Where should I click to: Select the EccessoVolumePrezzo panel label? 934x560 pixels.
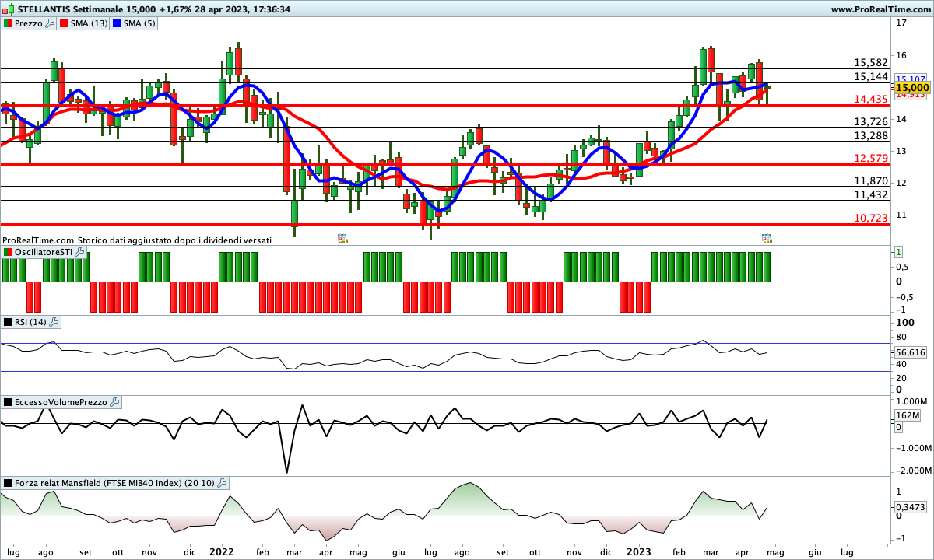click(x=61, y=402)
